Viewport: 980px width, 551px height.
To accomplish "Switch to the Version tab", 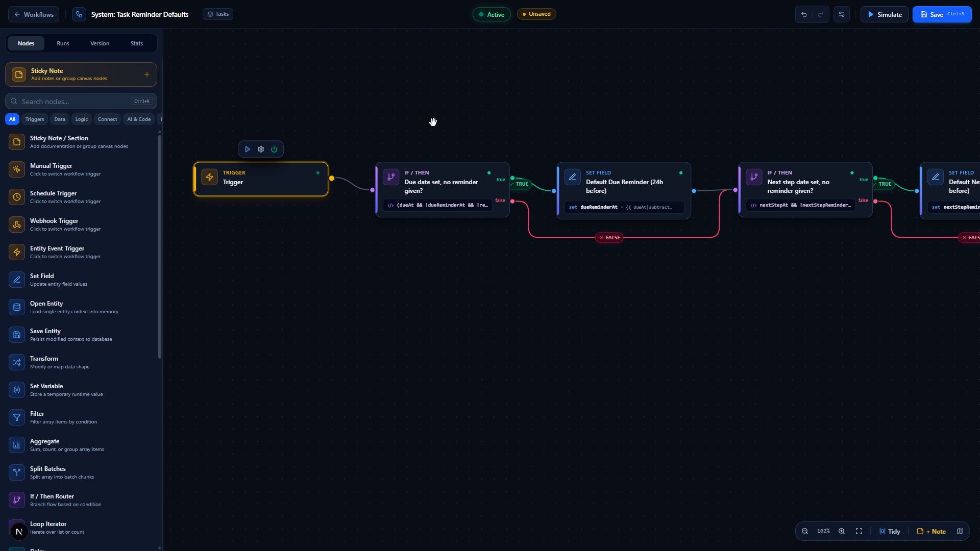I will tap(100, 43).
